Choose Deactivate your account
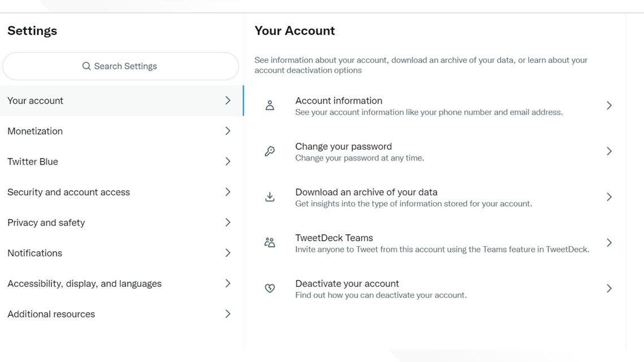644x362 pixels. pyautogui.click(x=436, y=289)
